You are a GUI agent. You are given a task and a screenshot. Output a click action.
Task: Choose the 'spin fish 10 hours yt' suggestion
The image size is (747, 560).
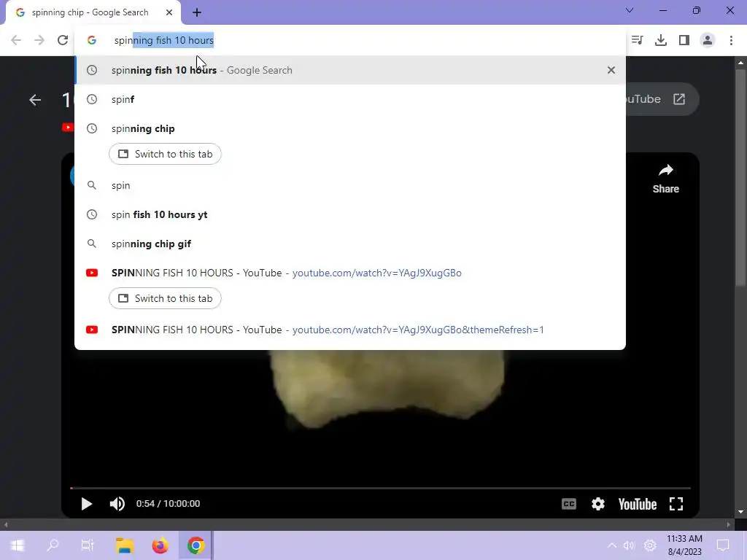tap(349, 214)
